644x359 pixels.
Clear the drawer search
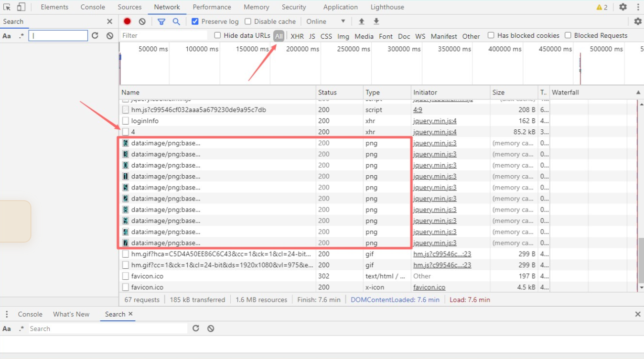210,328
